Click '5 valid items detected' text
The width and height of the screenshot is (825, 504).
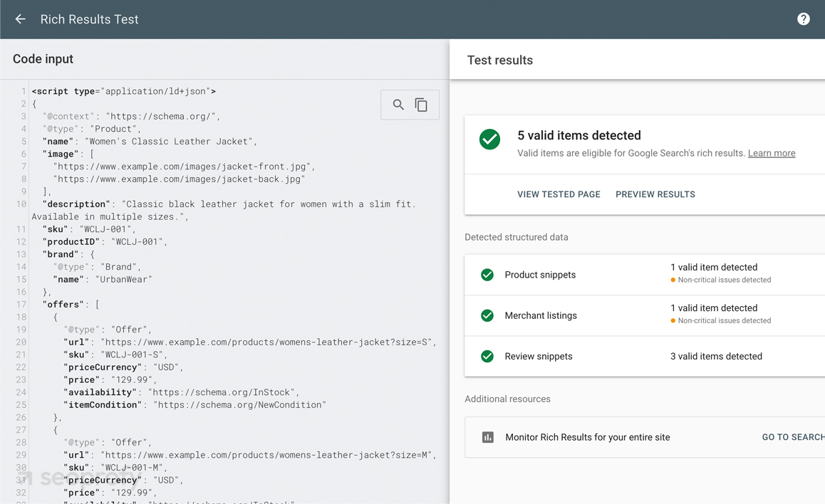coord(578,135)
